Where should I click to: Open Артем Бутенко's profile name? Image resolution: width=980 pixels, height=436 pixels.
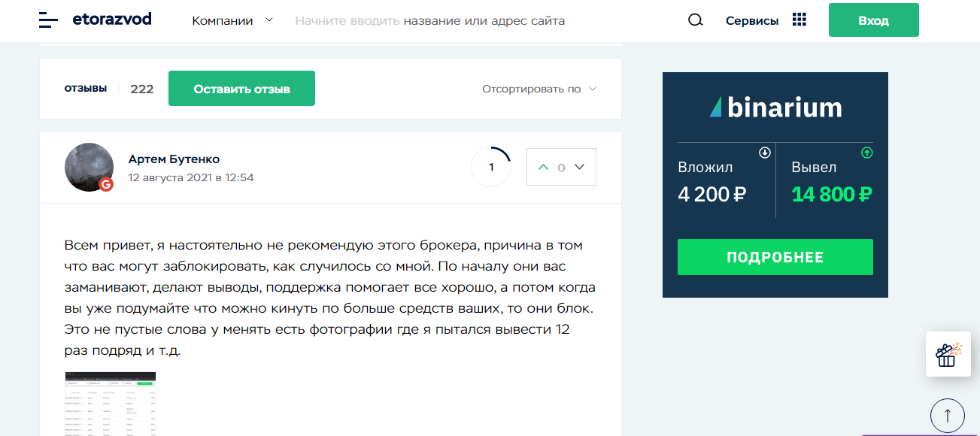click(x=174, y=159)
